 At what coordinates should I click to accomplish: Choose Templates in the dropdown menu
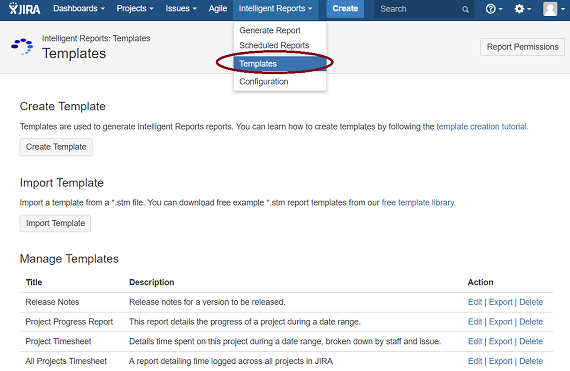(x=280, y=64)
